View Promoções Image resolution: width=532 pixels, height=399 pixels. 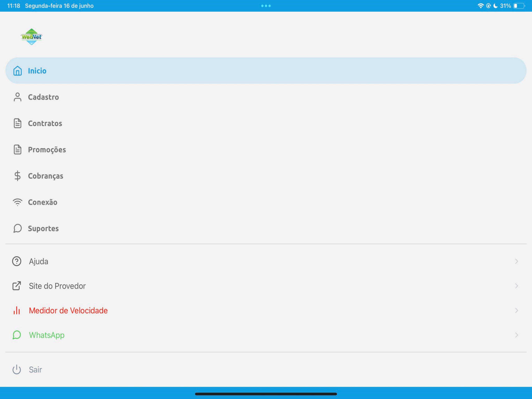266,149
